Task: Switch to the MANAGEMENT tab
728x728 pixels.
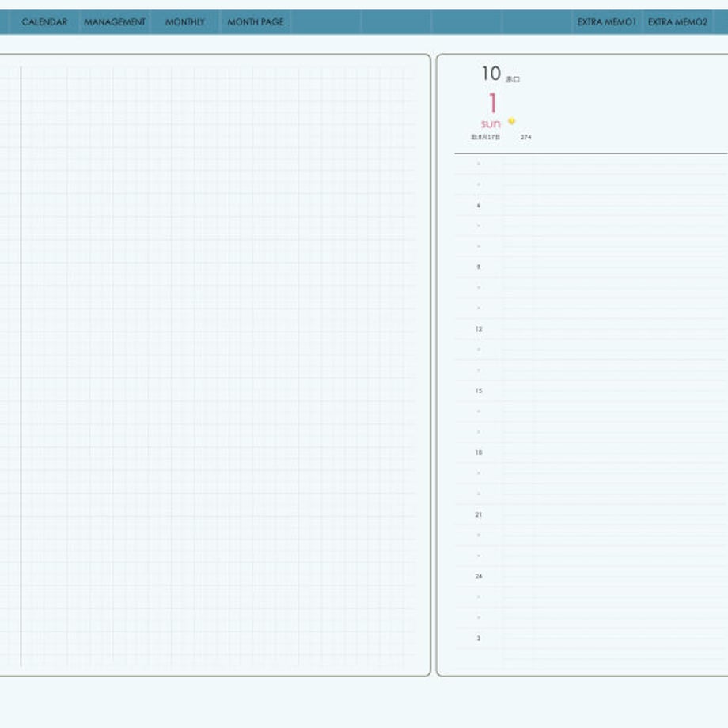Action: coord(115,22)
